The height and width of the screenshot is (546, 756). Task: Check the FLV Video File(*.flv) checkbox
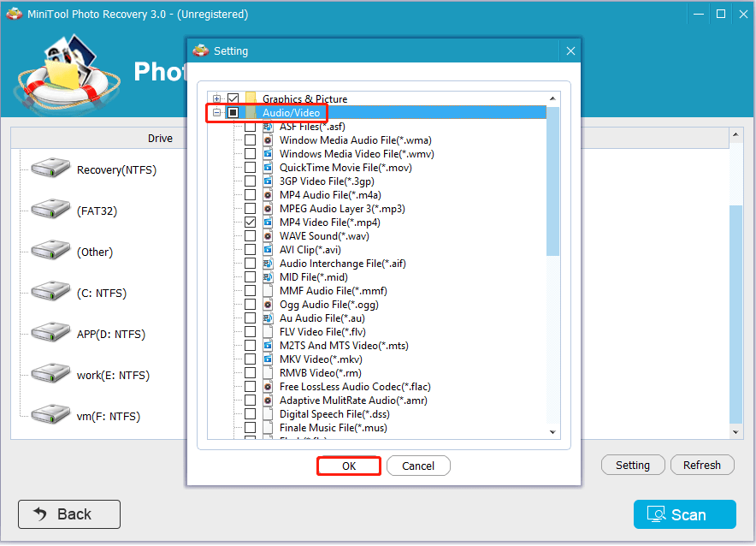pyautogui.click(x=250, y=332)
